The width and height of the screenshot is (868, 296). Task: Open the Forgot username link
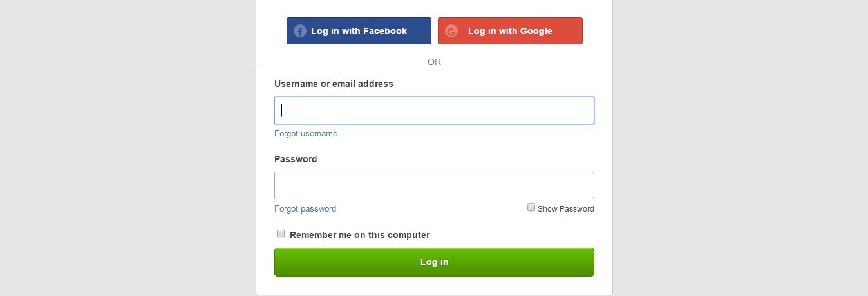tap(306, 134)
